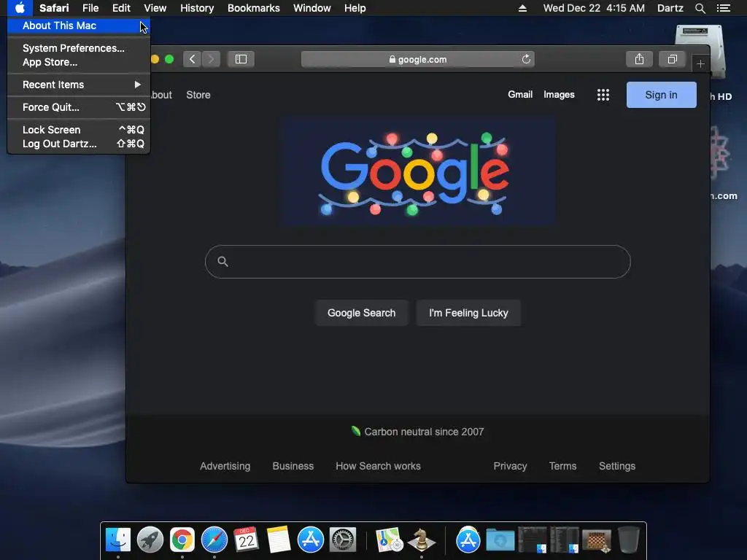Focus the google.com address bar
Image resolution: width=747 pixels, height=560 pixels.
418,59
